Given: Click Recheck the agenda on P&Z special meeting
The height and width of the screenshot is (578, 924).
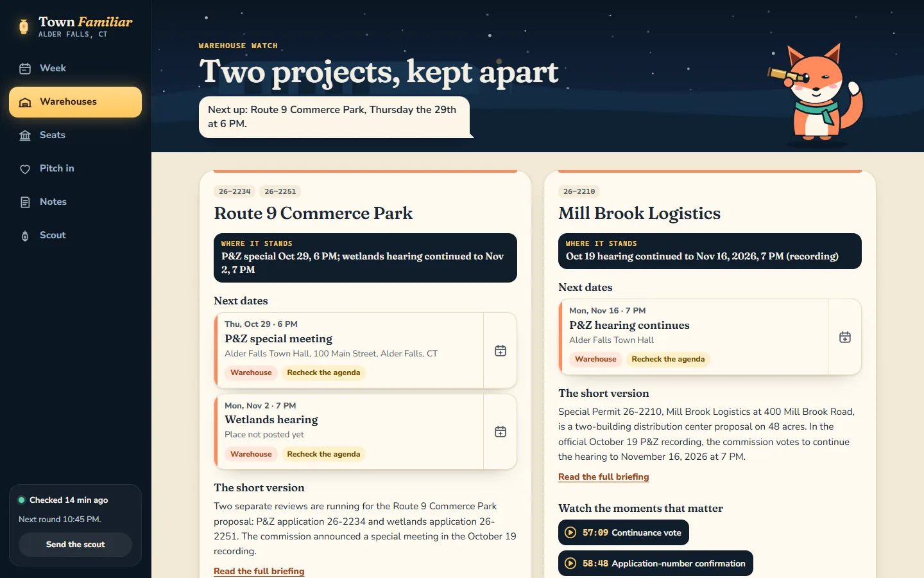Looking at the screenshot, I should coord(323,372).
